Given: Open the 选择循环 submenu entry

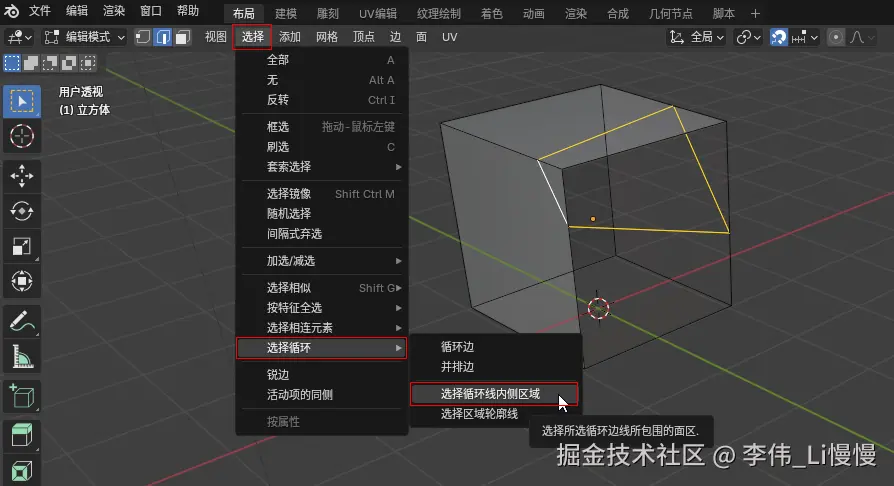Looking at the screenshot, I should click(x=322, y=348).
